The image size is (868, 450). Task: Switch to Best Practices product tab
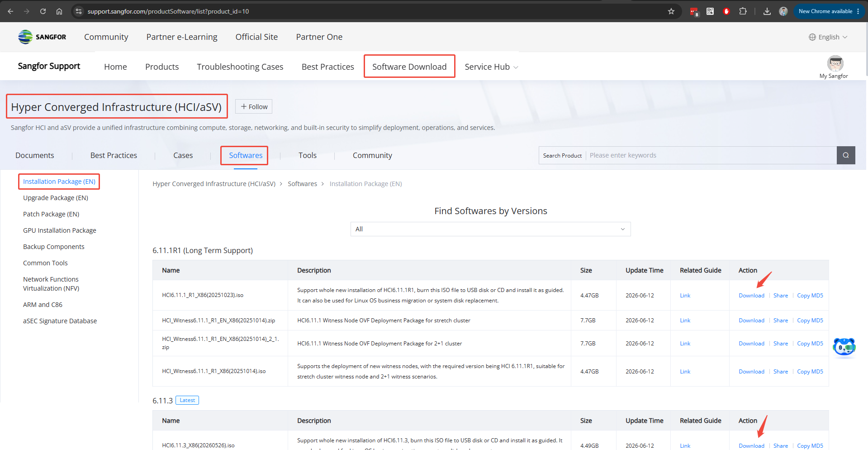pos(114,155)
